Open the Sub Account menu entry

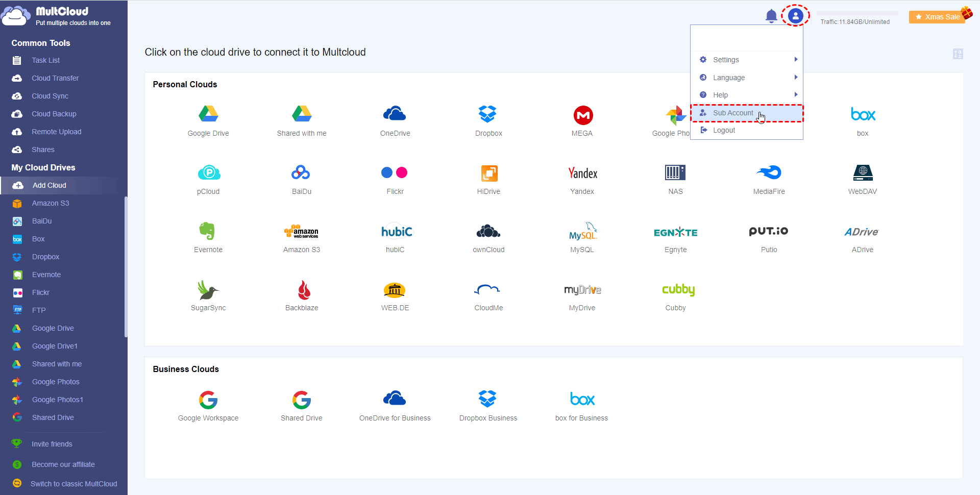coord(747,113)
